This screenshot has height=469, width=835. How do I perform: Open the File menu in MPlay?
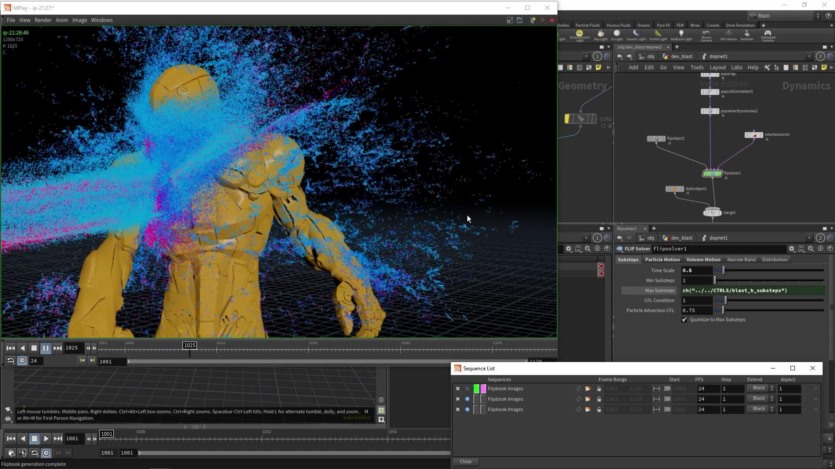click(11, 20)
